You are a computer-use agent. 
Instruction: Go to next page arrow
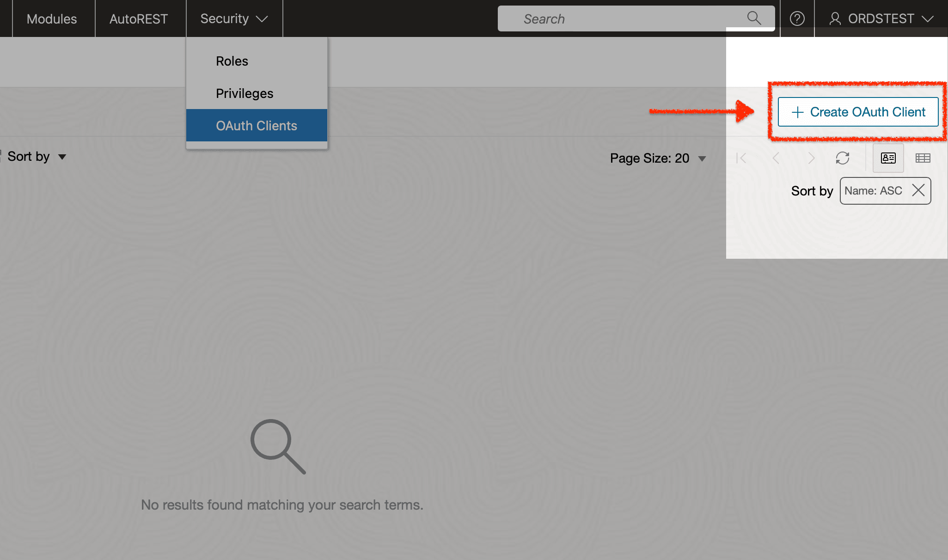pos(811,158)
